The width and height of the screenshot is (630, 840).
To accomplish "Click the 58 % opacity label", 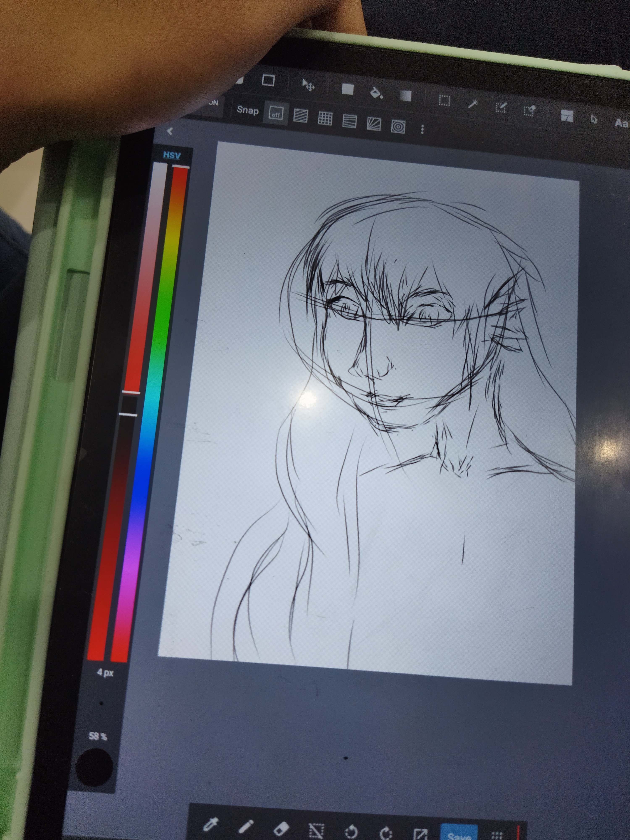I will tap(98, 736).
